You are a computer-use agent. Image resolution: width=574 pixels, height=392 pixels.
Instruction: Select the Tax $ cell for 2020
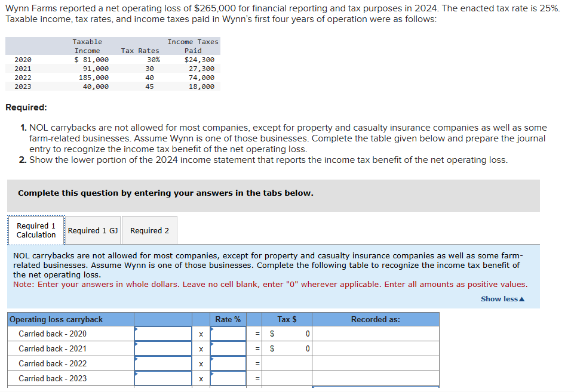tap(288, 334)
